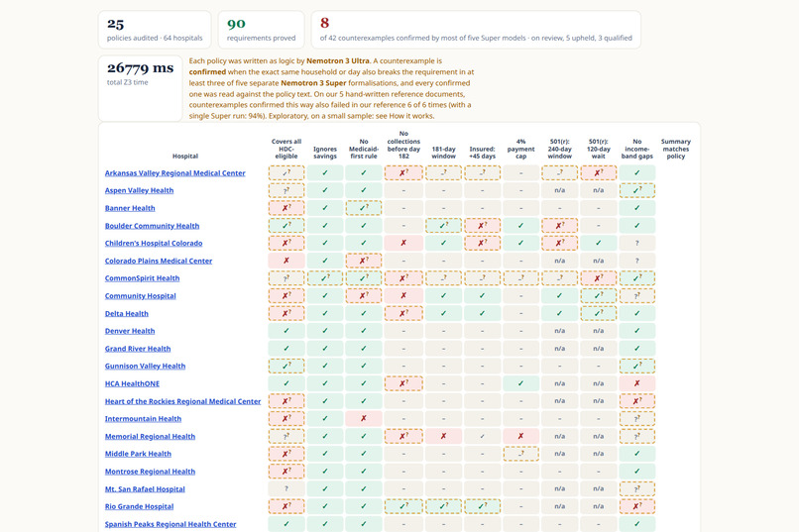Viewport: 799px width, 532px height.
Task: Click the "4% payment cap" column header
Action: coord(520,149)
